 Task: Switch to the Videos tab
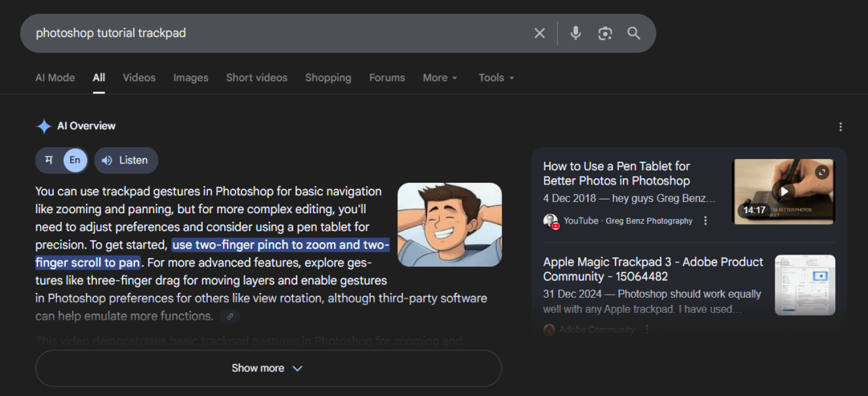click(x=139, y=78)
